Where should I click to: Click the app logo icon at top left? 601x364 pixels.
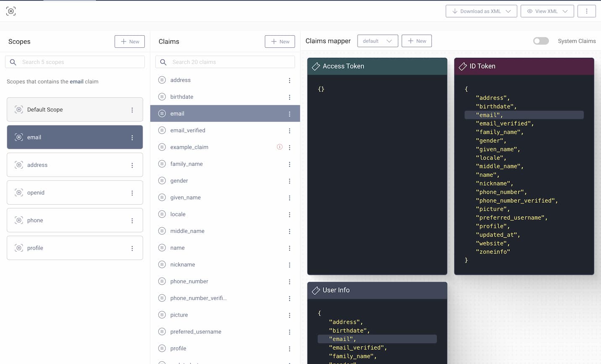coord(11,11)
